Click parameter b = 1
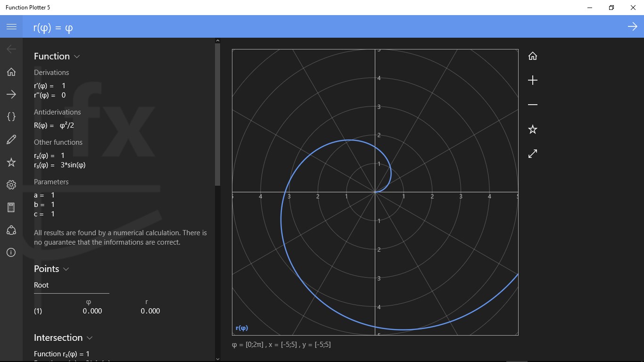Image resolution: width=644 pixels, height=362 pixels. pos(44,205)
